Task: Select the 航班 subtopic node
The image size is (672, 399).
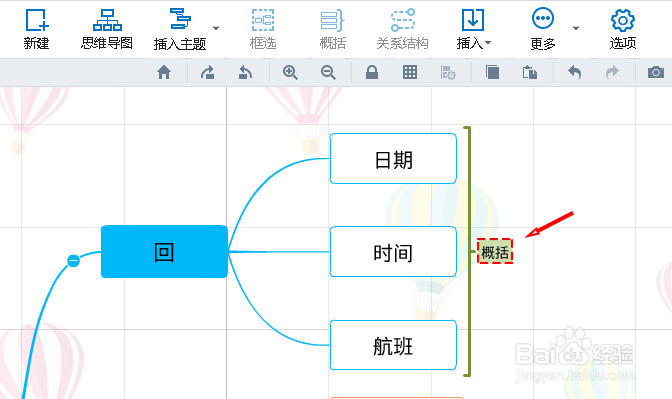Action: (x=393, y=345)
